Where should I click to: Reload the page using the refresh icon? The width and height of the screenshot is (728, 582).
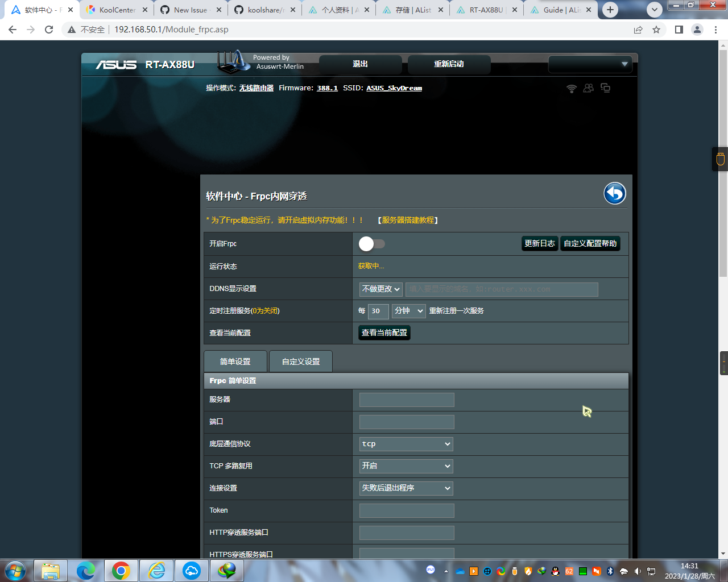tap(48, 29)
